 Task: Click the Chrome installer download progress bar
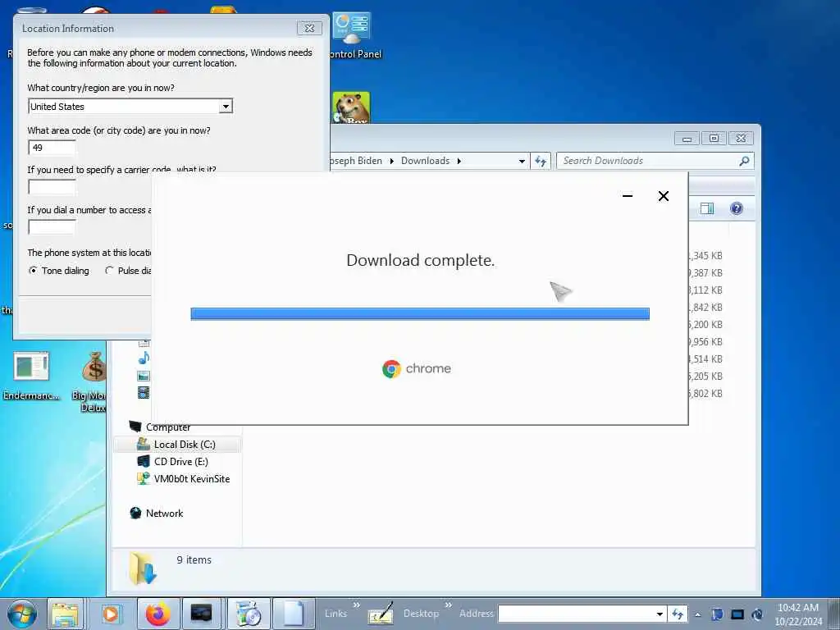click(420, 313)
